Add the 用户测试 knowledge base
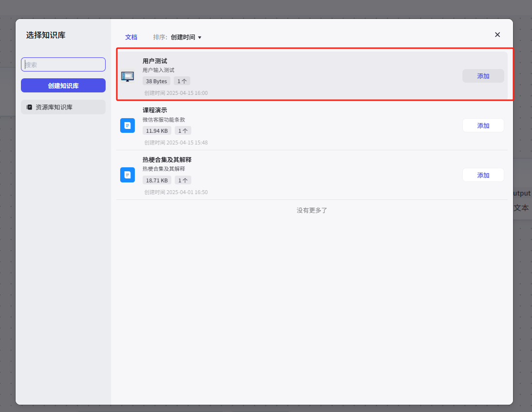The image size is (532, 412). point(483,76)
